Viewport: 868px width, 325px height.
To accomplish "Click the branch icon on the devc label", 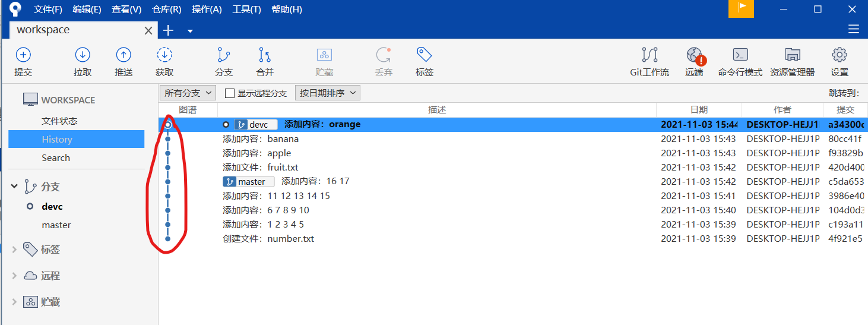I will pos(240,125).
